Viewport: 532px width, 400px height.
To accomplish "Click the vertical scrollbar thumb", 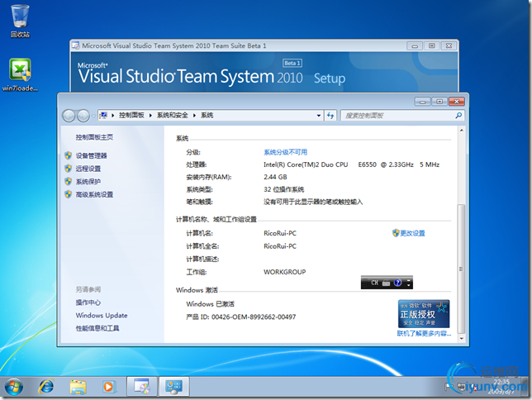I will point(461,269).
